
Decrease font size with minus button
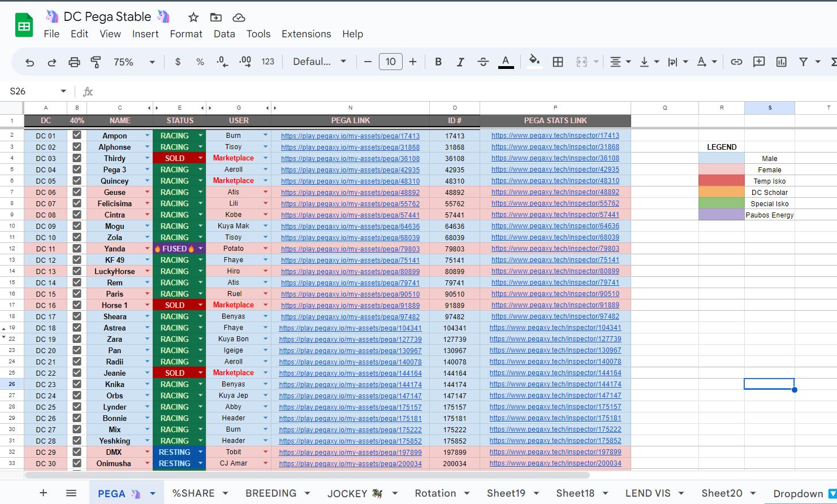368,62
